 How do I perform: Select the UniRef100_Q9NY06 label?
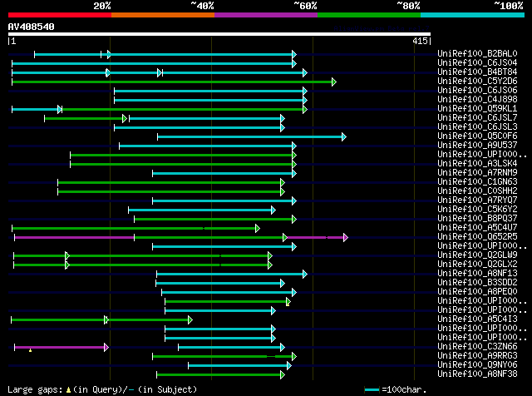click(477, 365)
